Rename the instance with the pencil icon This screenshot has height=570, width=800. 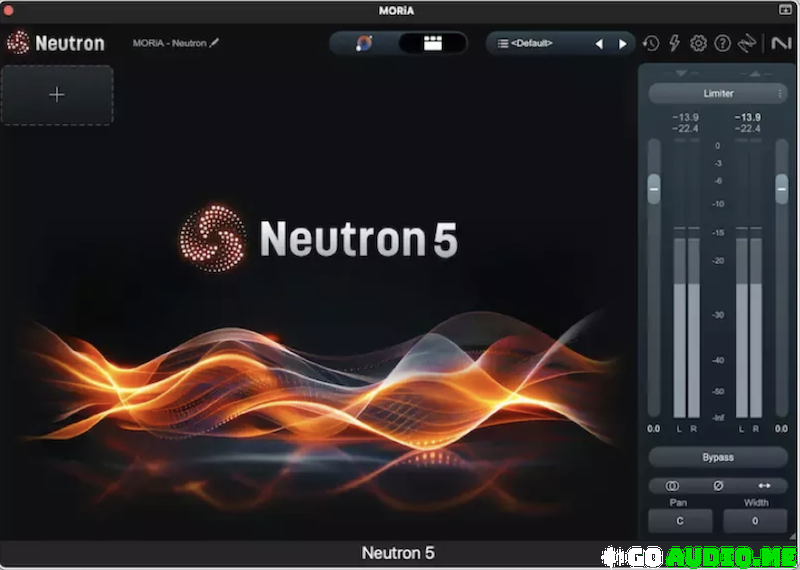tap(214, 44)
